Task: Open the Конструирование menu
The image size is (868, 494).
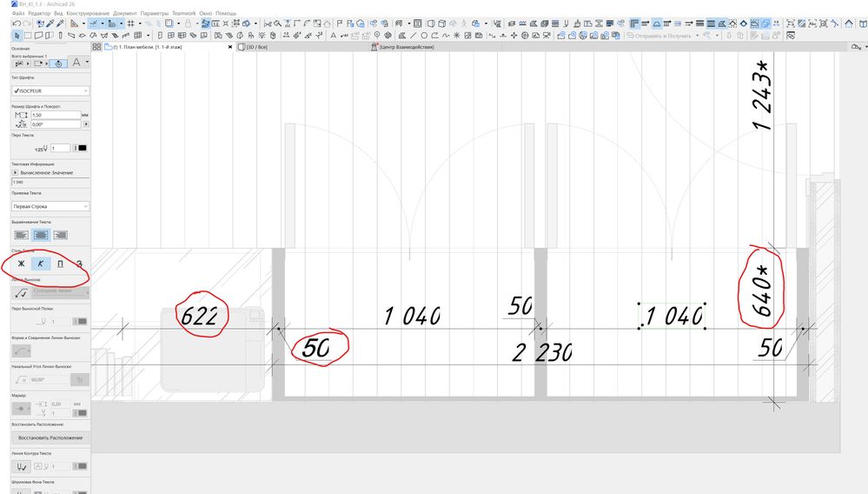Action: point(88,13)
